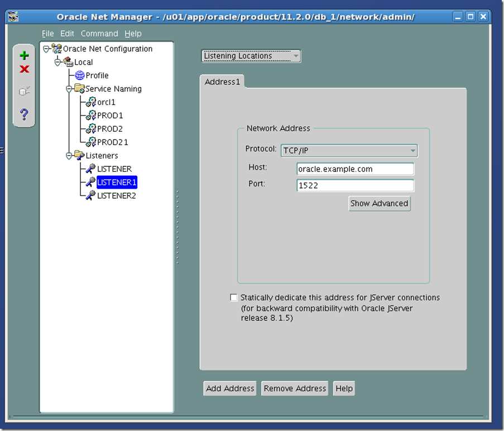
Task: Select the highlighted LISTENER1 label
Action: [117, 182]
